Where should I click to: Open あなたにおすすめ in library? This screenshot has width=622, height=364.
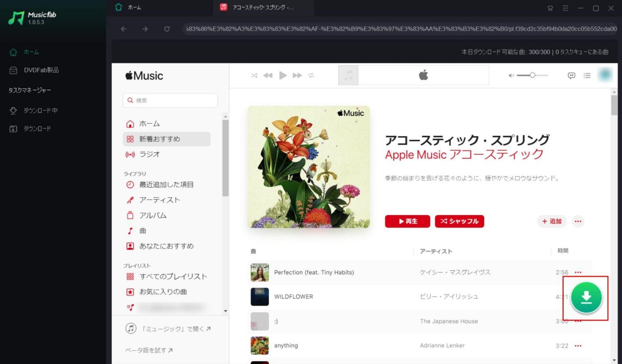click(x=167, y=246)
